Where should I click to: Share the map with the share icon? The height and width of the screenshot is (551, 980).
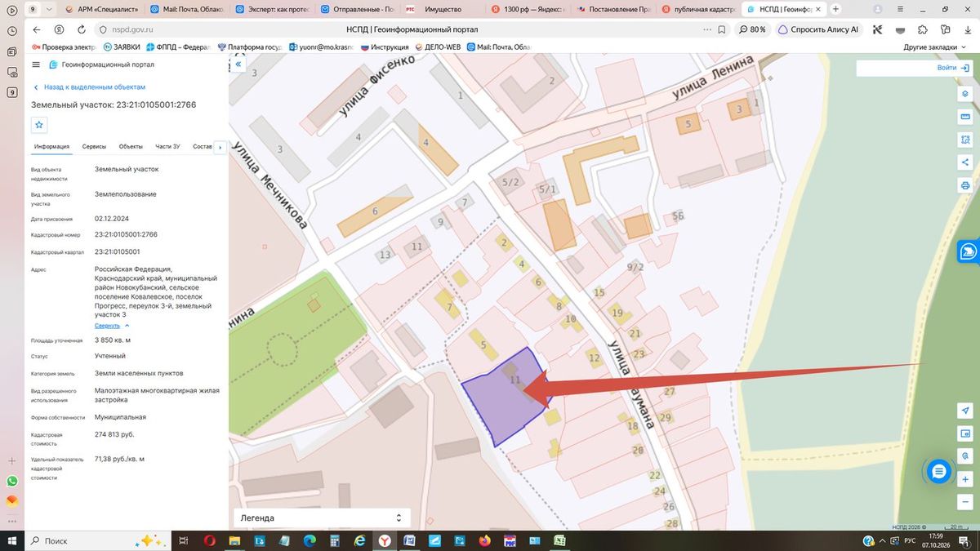(965, 162)
